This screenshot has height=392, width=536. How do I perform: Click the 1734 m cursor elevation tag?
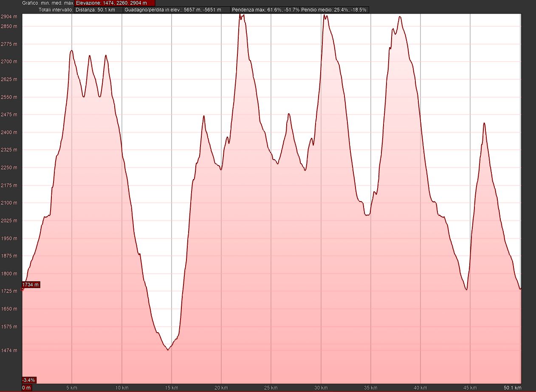click(31, 285)
